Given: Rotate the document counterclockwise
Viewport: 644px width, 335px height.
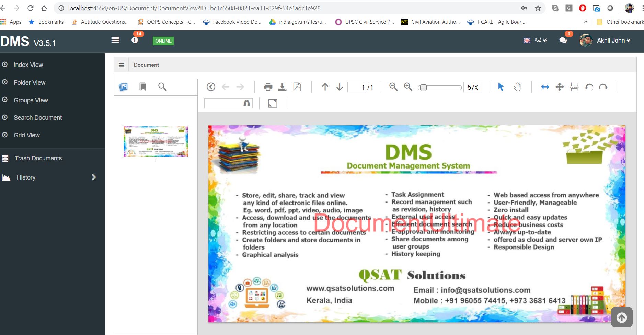Looking at the screenshot, I should coord(589,87).
